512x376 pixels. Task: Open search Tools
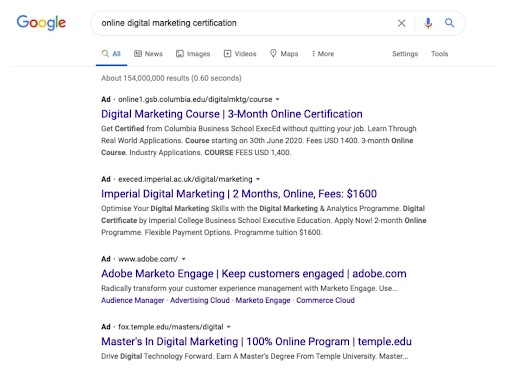point(439,54)
